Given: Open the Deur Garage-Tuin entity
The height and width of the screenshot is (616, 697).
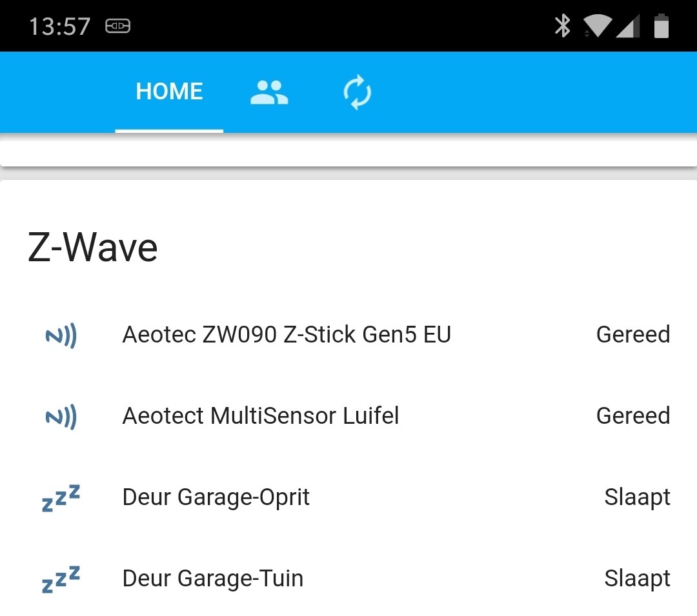Looking at the screenshot, I should [x=213, y=579].
